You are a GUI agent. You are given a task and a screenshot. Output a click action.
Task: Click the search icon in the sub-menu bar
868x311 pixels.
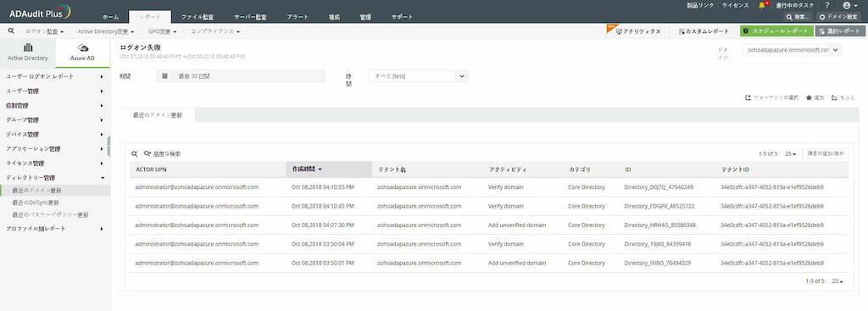click(x=10, y=31)
